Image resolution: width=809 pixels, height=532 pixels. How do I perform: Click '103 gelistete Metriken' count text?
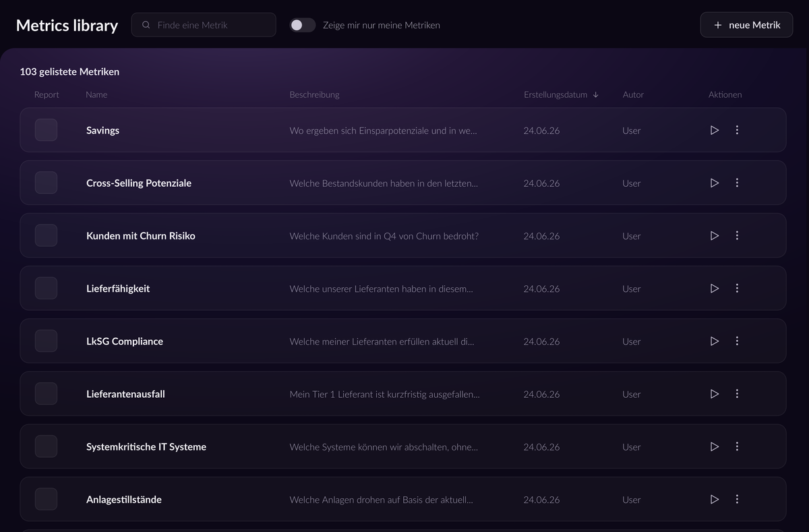coord(69,71)
